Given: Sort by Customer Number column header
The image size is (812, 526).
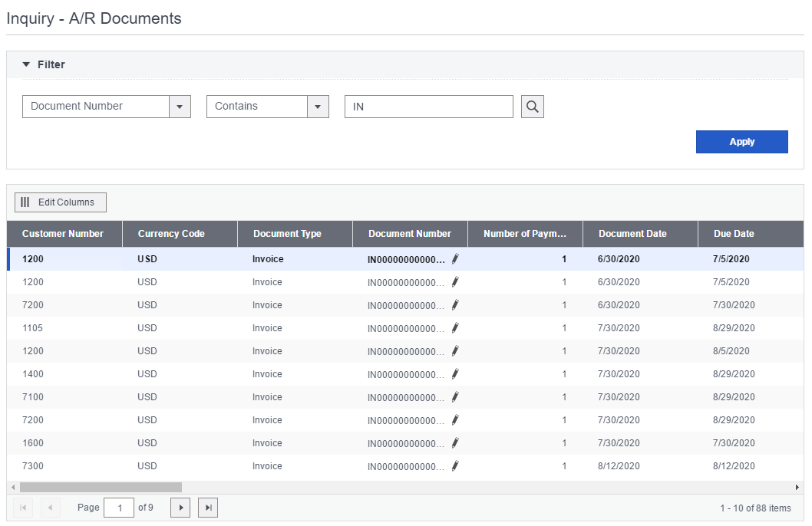Looking at the screenshot, I should pyautogui.click(x=63, y=234).
